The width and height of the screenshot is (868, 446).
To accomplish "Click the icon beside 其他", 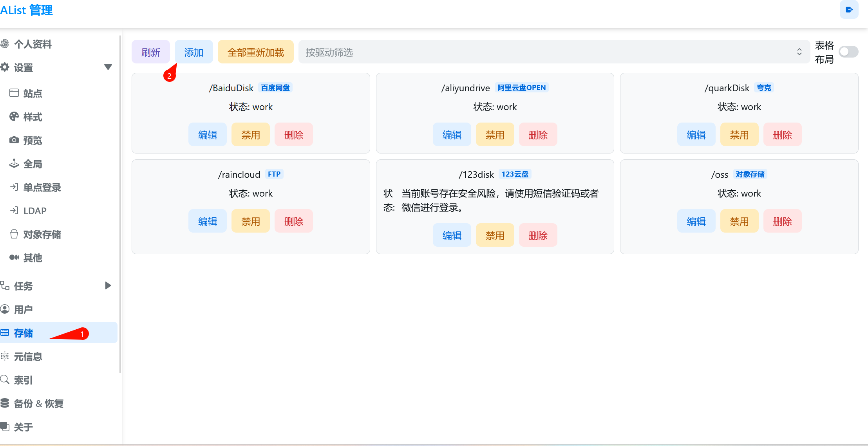I will click(x=14, y=258).
